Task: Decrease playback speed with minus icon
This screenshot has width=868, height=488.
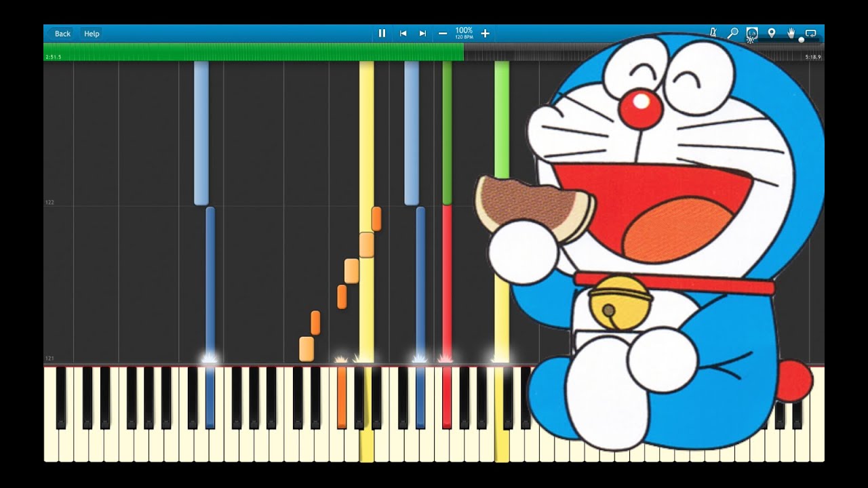Action: 443,33
